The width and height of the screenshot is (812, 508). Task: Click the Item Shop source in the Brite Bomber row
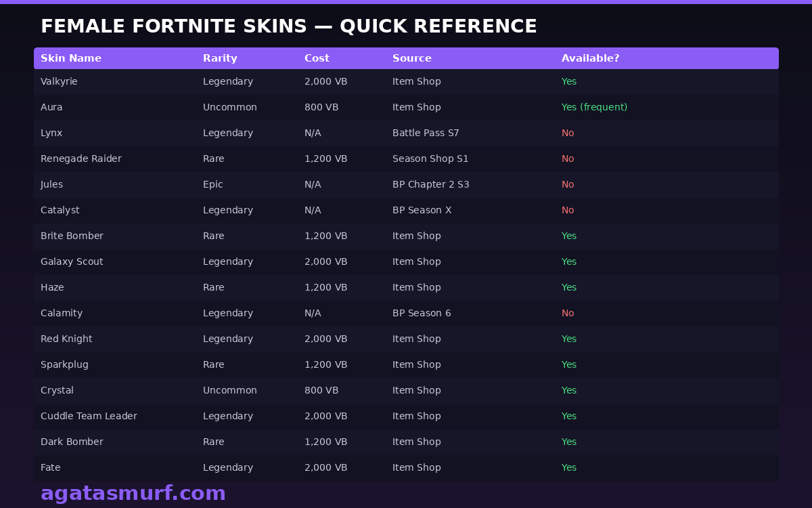click(x=417, y=236)
